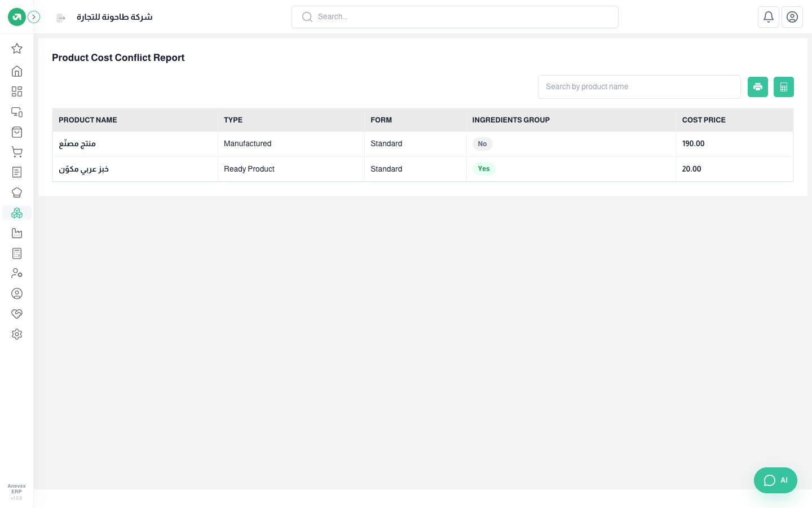
Task: Open the factory manufacturing icon
Action: (17, 233)
